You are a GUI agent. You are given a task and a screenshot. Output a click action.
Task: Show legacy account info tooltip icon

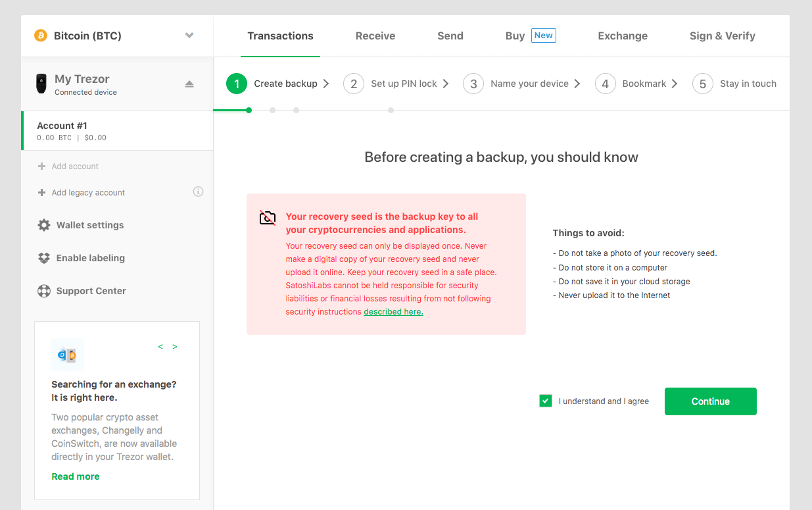(x=198, y=191)
